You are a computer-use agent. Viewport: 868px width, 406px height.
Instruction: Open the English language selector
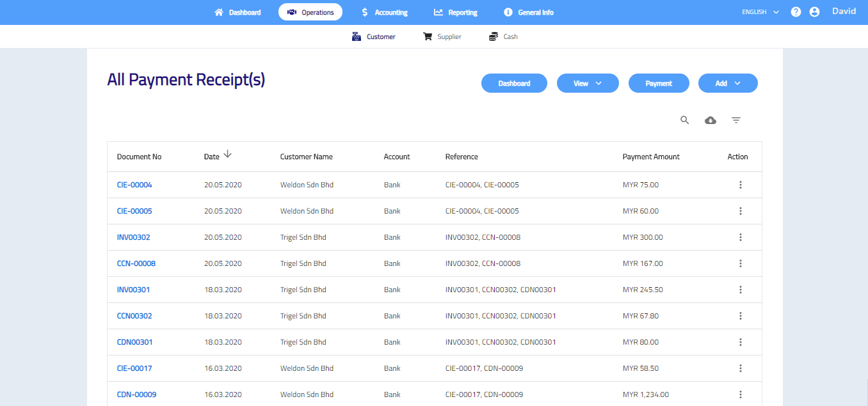(x=760, y=12)
